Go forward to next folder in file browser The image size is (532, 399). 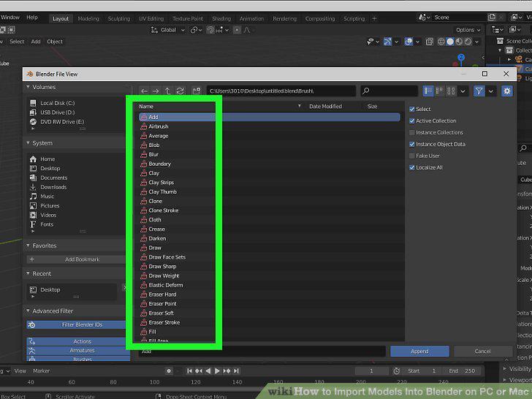tap(156, 91)
